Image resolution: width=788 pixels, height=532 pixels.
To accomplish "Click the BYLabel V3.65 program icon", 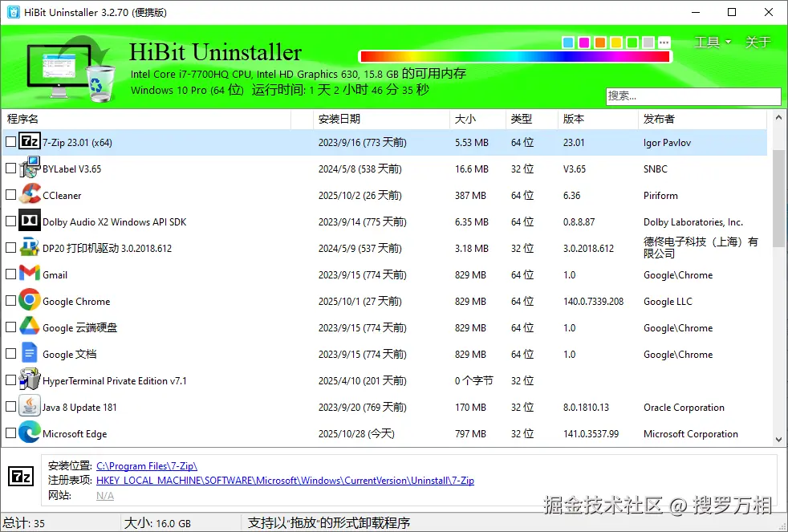I will pos(30,168).
